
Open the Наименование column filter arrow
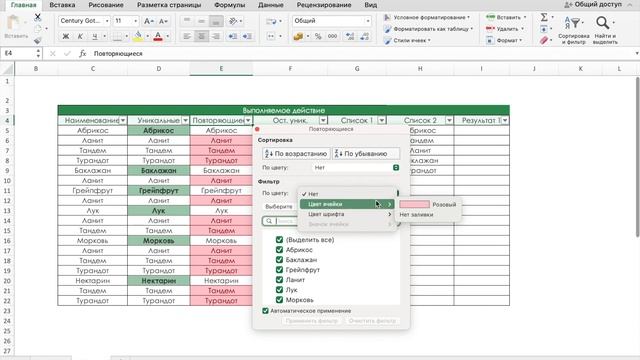[x=123, y=120]
